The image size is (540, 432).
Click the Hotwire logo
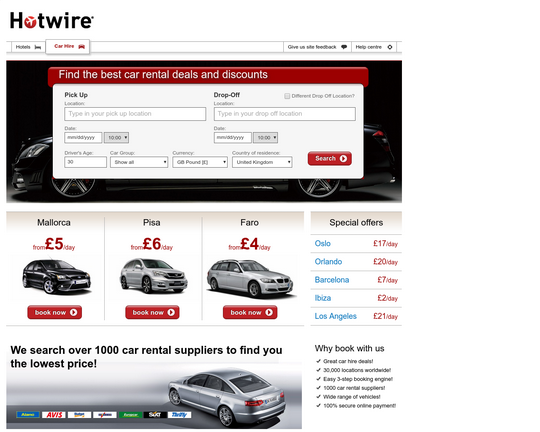coord(52,20)
